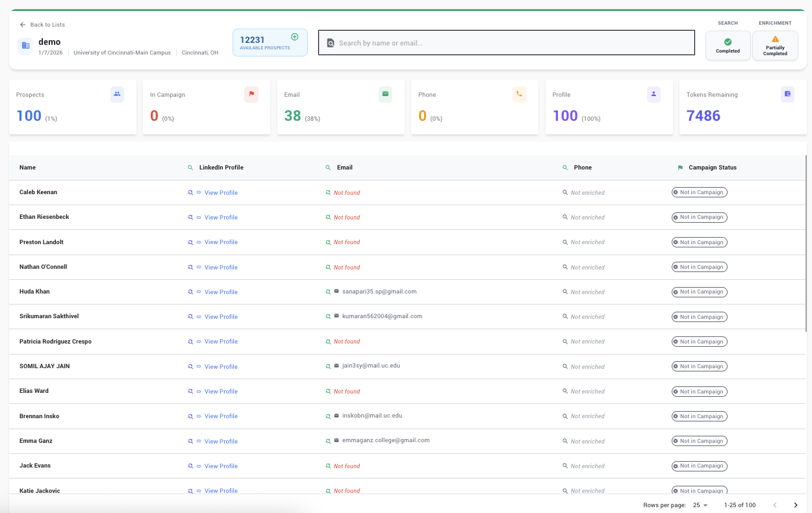Viewport: 812px width, 513px height.
Task: Open View Profile for Huda Khan
Action: 221,292
